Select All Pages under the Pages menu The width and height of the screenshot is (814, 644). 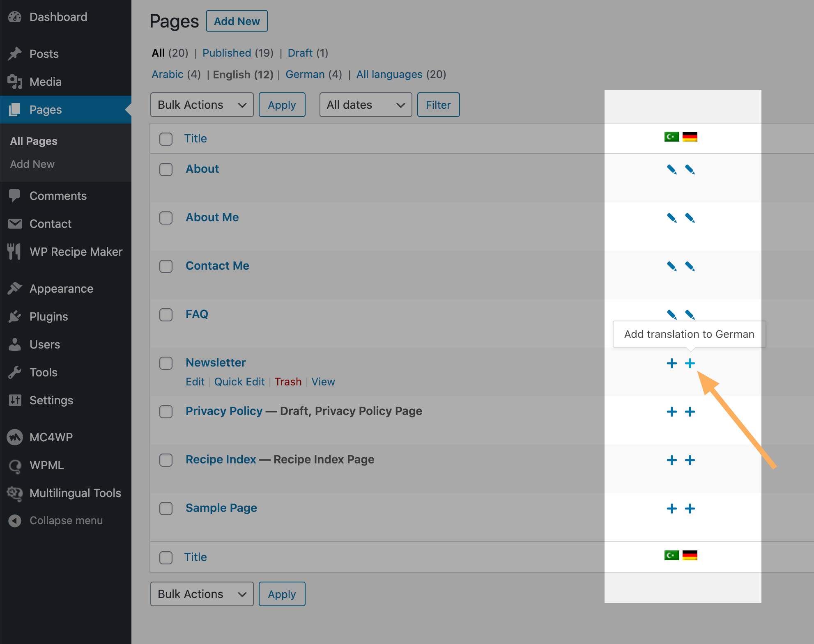click(x=33, y=141)
